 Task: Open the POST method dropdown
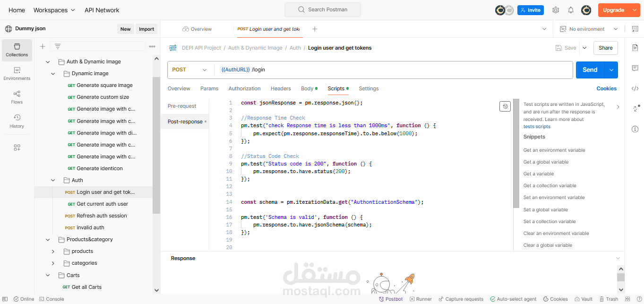coord(189,69)
